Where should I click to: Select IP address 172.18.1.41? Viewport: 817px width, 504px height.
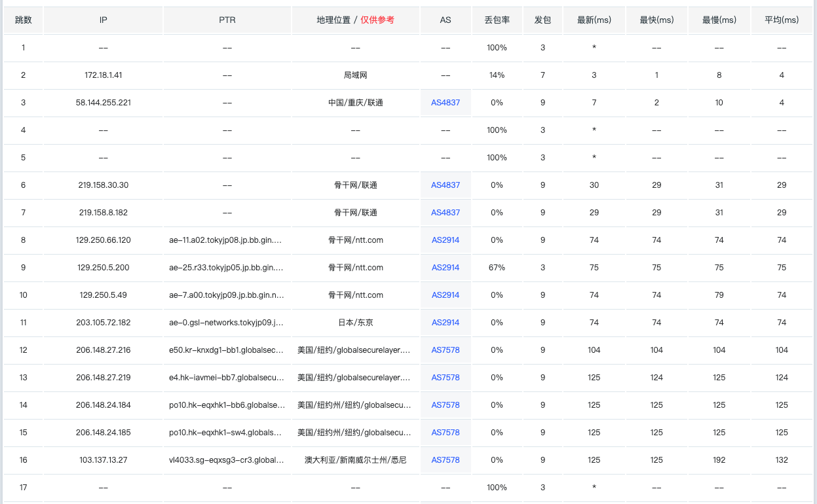point(104,75)
